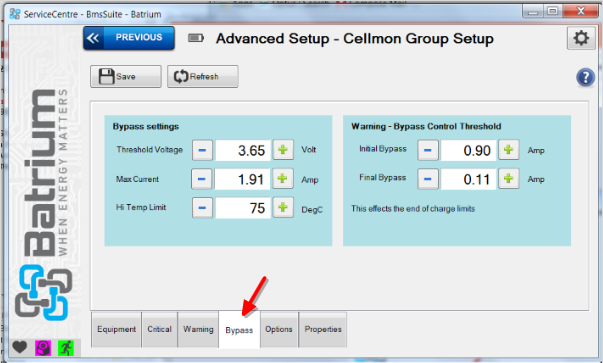Decrease Hi Temp Limit with minus button

tap(202, 208)
